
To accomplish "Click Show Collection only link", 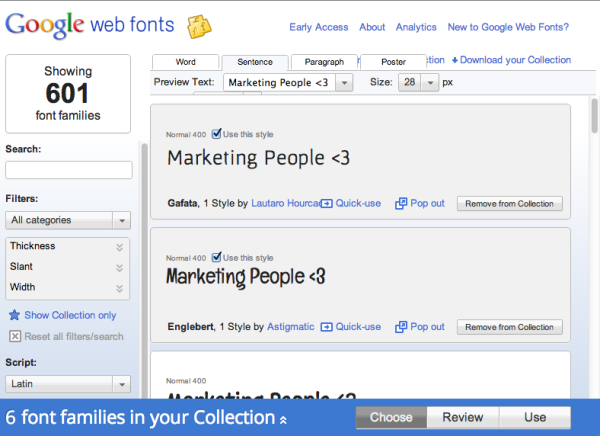I will click(x=70, y=315).
